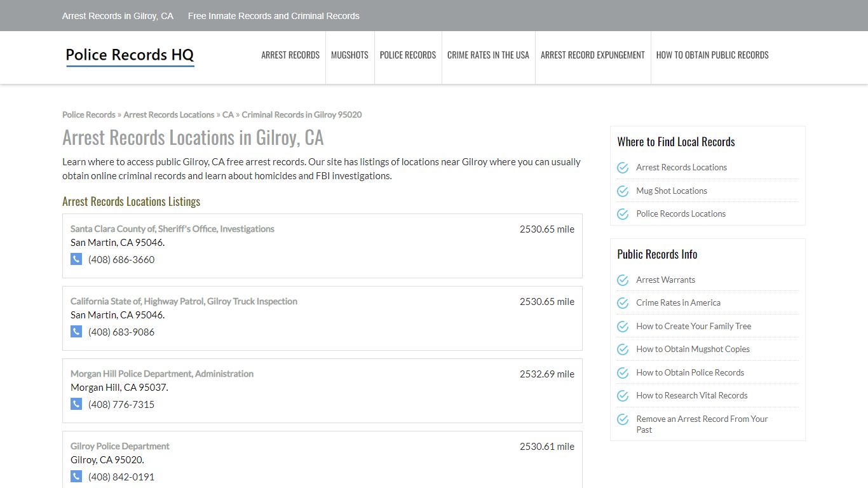Click the checkmark icon beside How to Research Vital Records
Viewport: 868px width, 488px height.
pyautogui.click(x=623, y=396)
